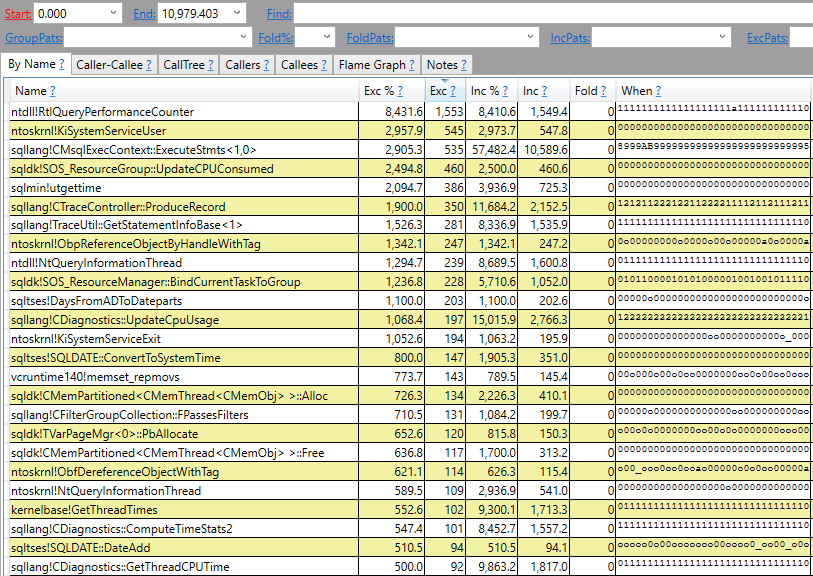
Task: Open help for the CallTree tab
Action: pyautogui.click(x=211, y=65)
